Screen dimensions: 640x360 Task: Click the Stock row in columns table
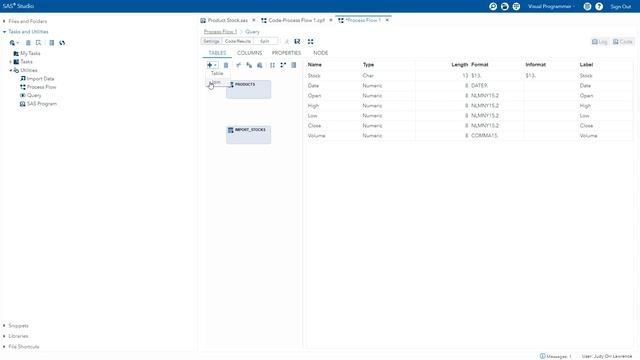(x=468, y=76)
